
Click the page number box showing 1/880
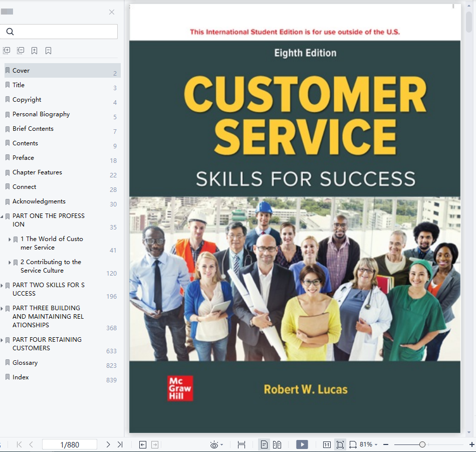pyautogui.click(x=70, y=444)
